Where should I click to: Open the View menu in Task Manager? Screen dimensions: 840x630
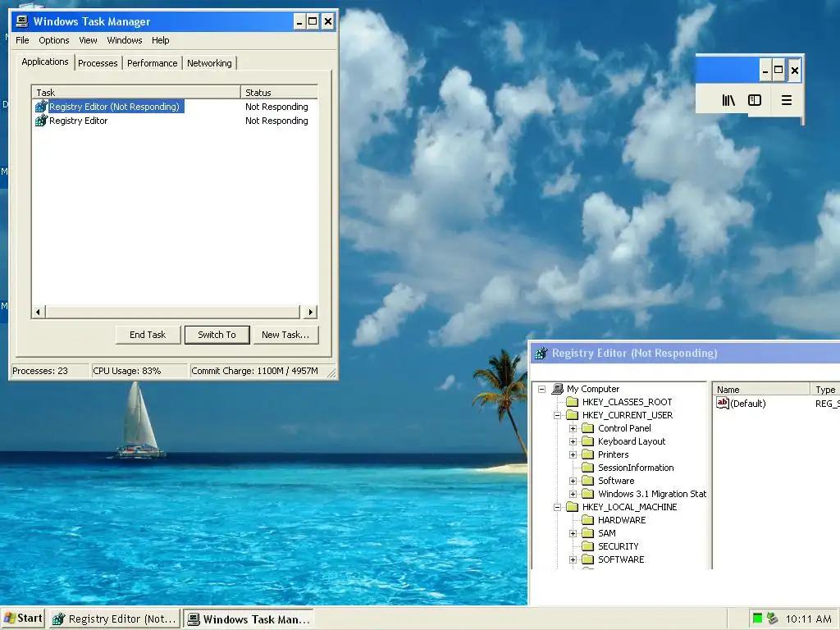(88, 40)
